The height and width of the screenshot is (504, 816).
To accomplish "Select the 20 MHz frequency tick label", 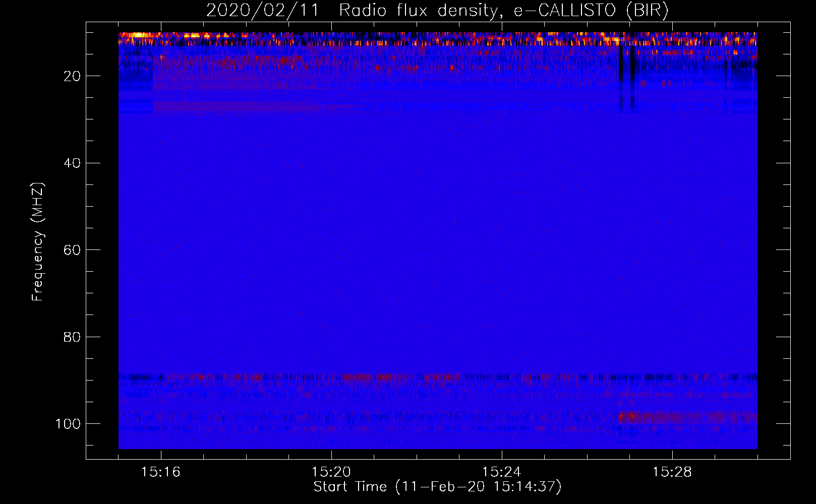I will click(73, 76).
